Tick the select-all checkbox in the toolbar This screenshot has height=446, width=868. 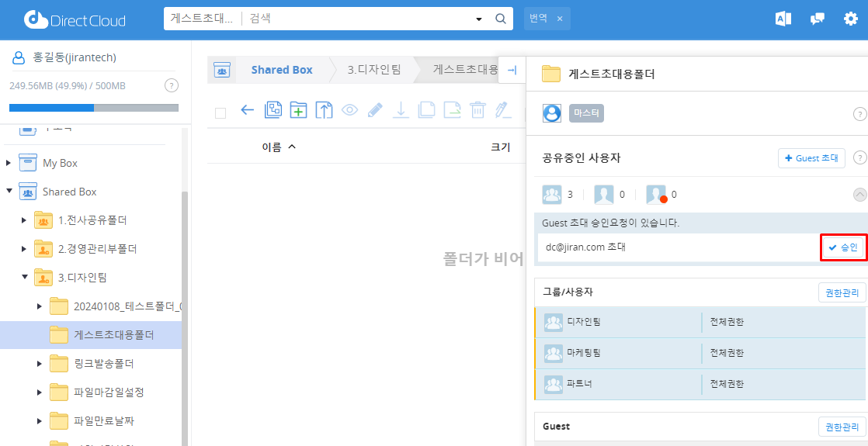(x=220, y=112)
